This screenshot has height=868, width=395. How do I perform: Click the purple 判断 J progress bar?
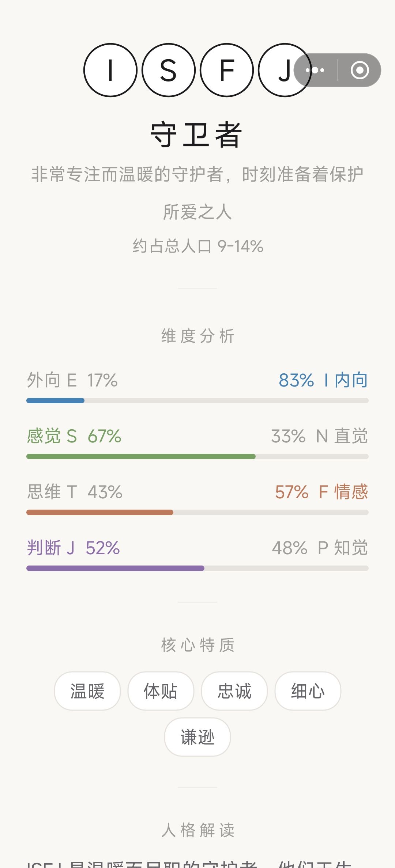197,568
